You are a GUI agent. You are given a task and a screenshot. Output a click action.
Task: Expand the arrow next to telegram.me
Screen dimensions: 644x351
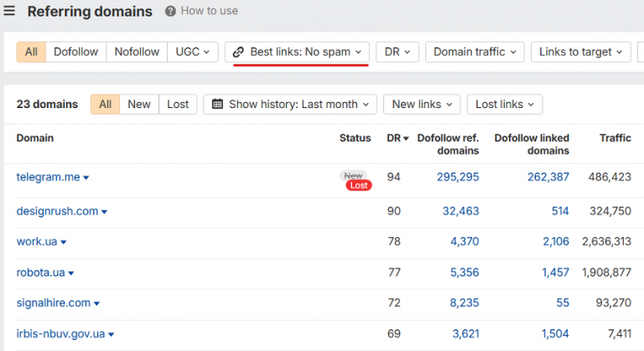pyautogui.click(x=86, y=178)
